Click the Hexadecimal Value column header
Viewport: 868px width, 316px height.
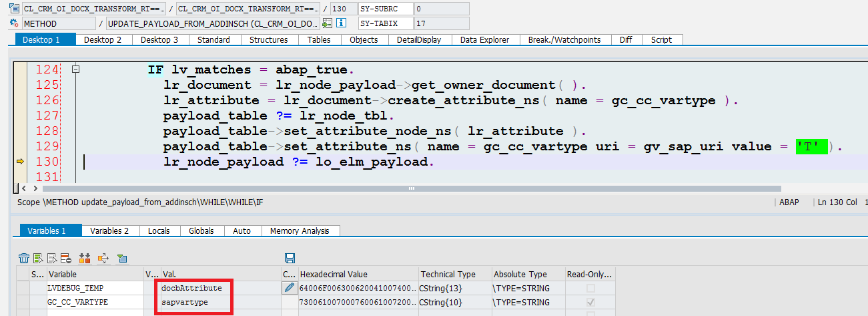coord(358,274)
